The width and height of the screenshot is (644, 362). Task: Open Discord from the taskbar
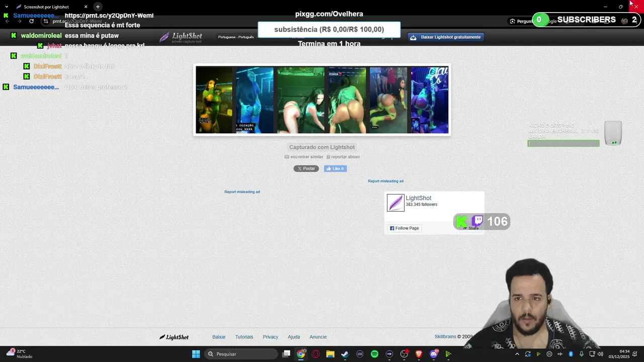tap(434, 354)
